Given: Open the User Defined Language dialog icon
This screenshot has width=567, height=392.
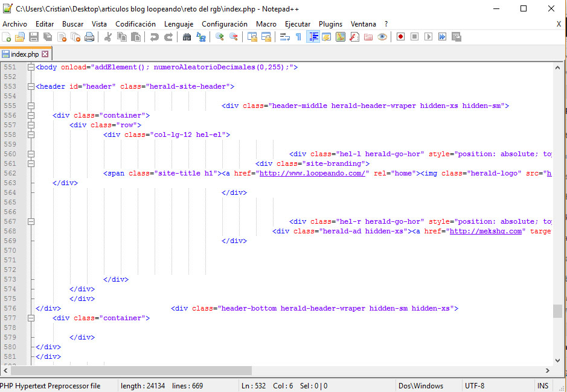Looking at the screenshot, I should pos(327,37).
